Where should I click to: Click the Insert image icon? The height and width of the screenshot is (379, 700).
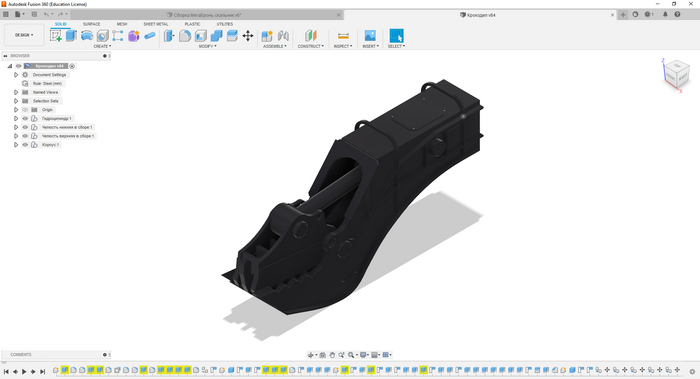(370, 35)
